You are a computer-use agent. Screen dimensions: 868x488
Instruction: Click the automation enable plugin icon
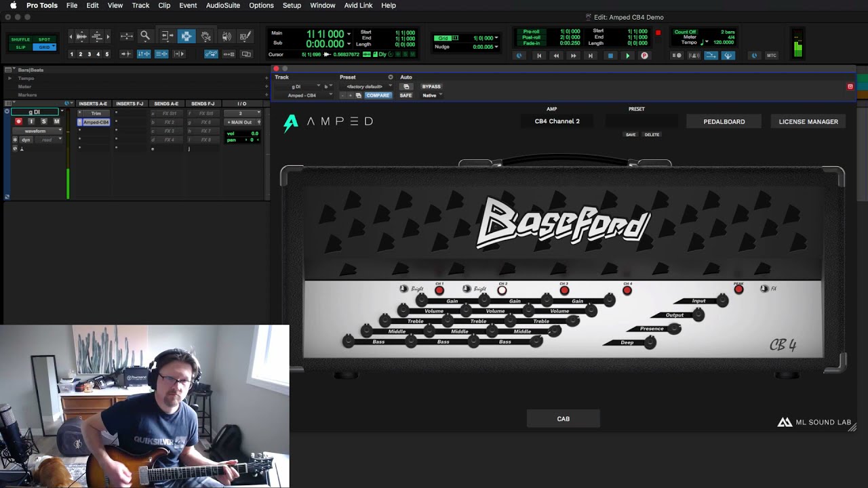pos(406,87)
